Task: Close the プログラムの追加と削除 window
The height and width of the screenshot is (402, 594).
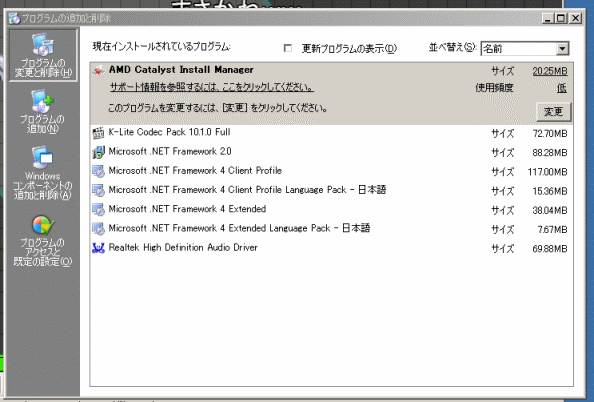Action: click(x=575, y=18)
